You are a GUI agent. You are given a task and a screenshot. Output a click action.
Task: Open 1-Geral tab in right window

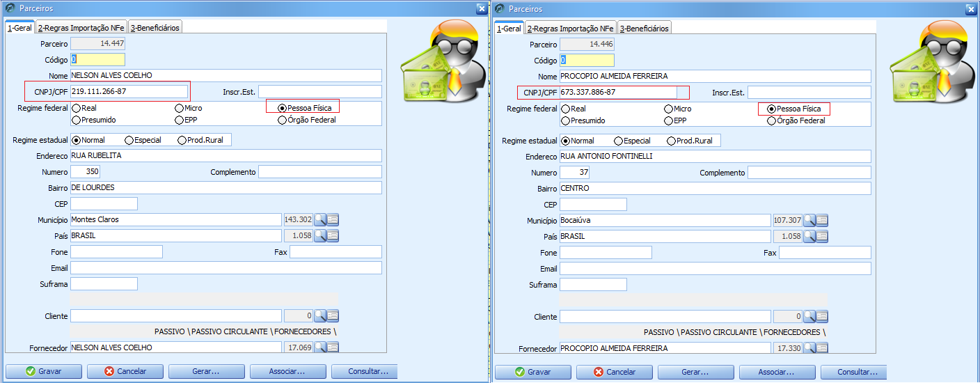[509, 29]
